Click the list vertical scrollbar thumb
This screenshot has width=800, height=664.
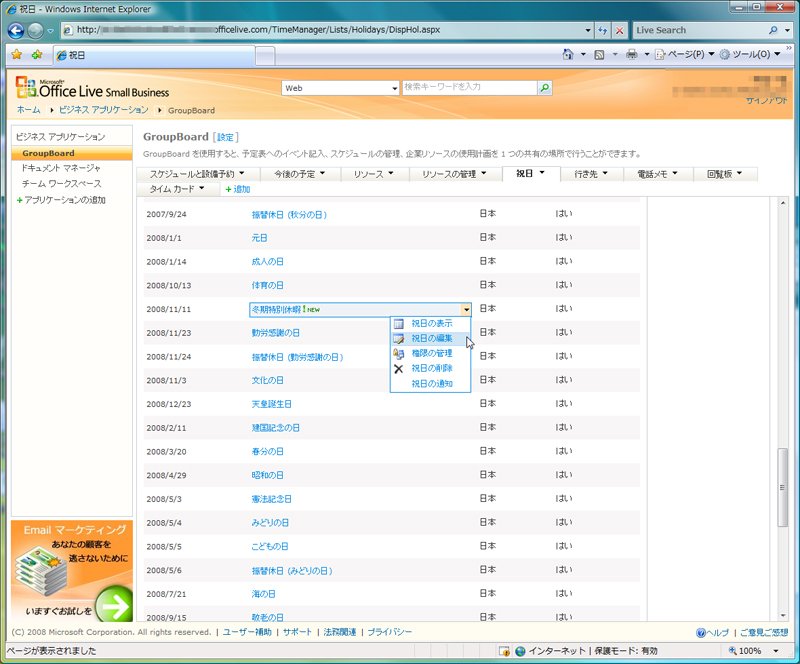coord(782,487)
